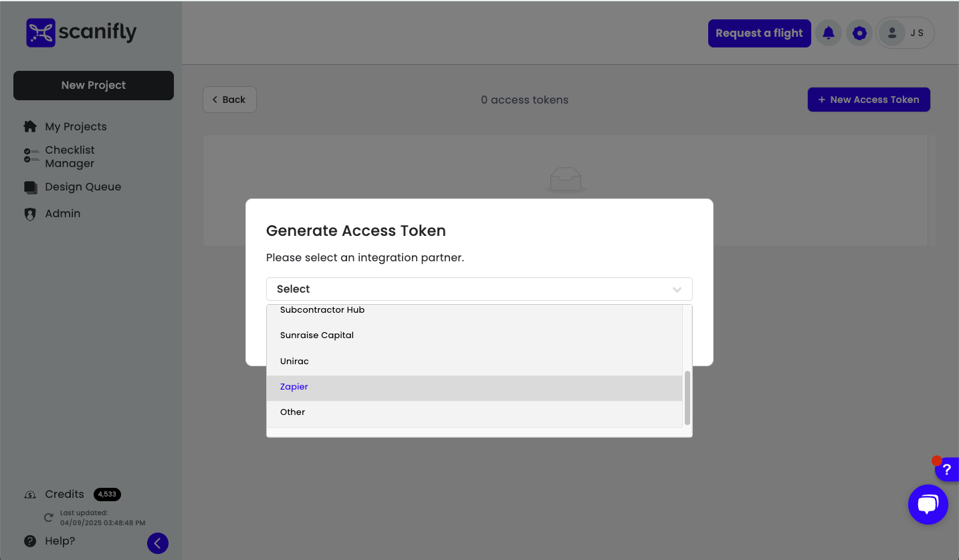The height and width of the screenshot is (560, 959).
Task: Open the My Projects page
Action: click(76, 126)
